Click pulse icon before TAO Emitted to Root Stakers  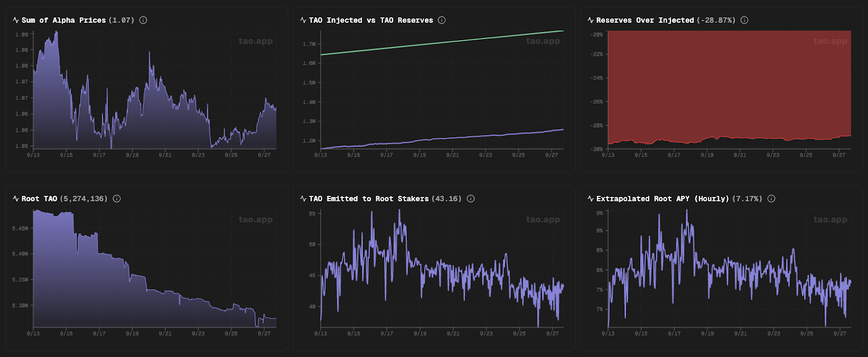[303, 199]
